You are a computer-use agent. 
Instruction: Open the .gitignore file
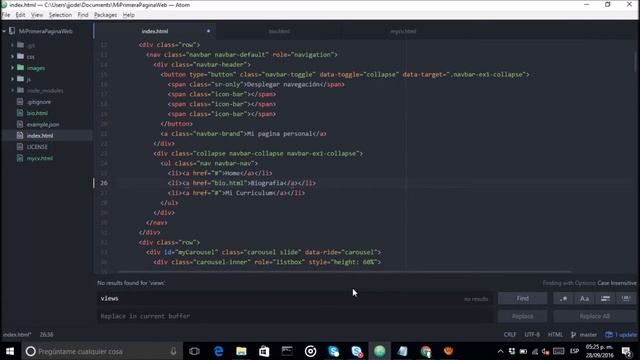pyautogui.click(x=39, y=102)
